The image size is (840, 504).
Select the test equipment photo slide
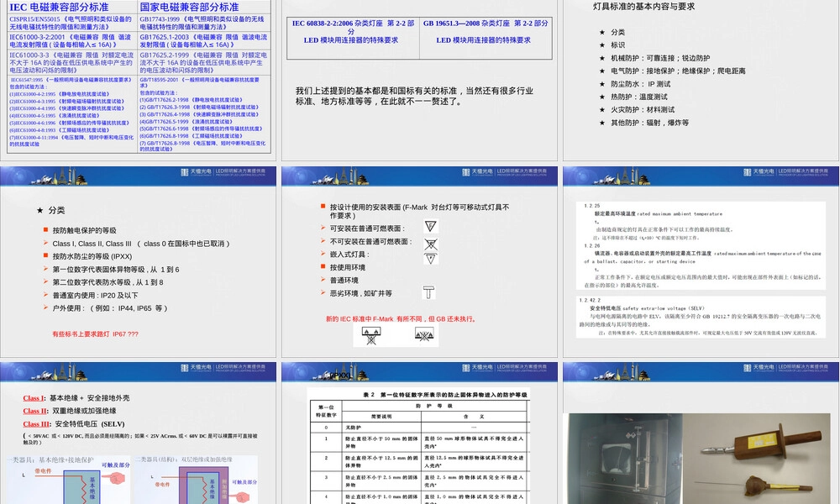tap(701, 433)
